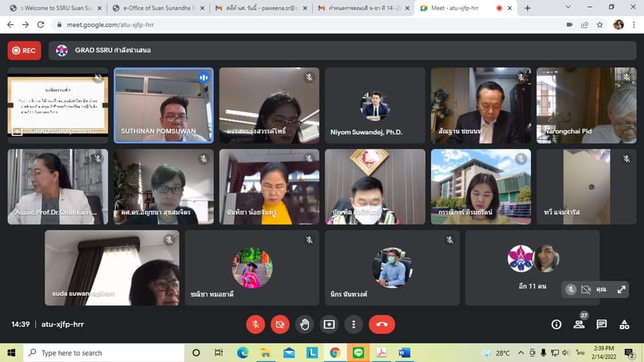Click SUTHINAN POMSUWAN's video tile
This screenshot has width=644, height=362.
(x=164, y=105)
